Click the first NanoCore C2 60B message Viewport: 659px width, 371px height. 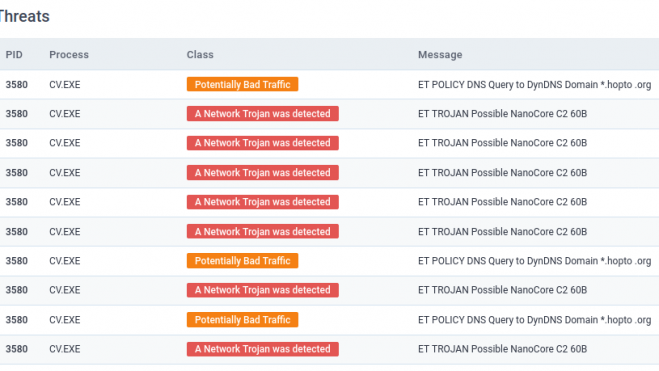click(x=502, y=113)
